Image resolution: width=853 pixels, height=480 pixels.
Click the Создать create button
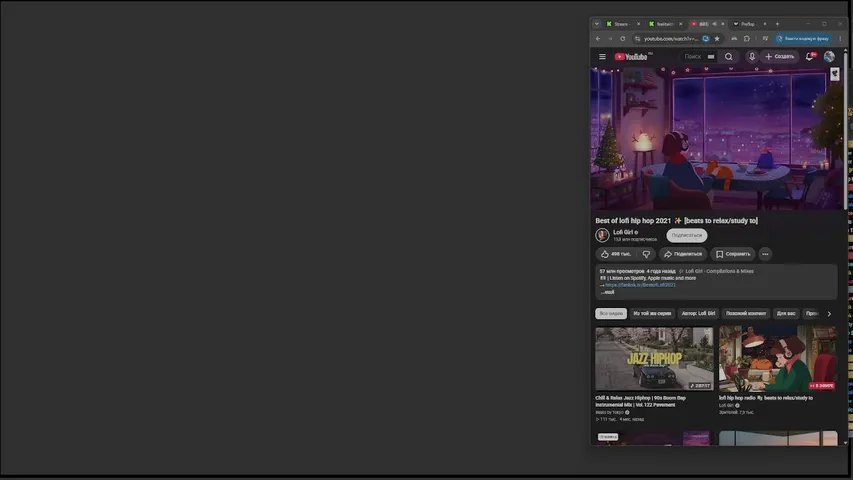tap(780, 57)
